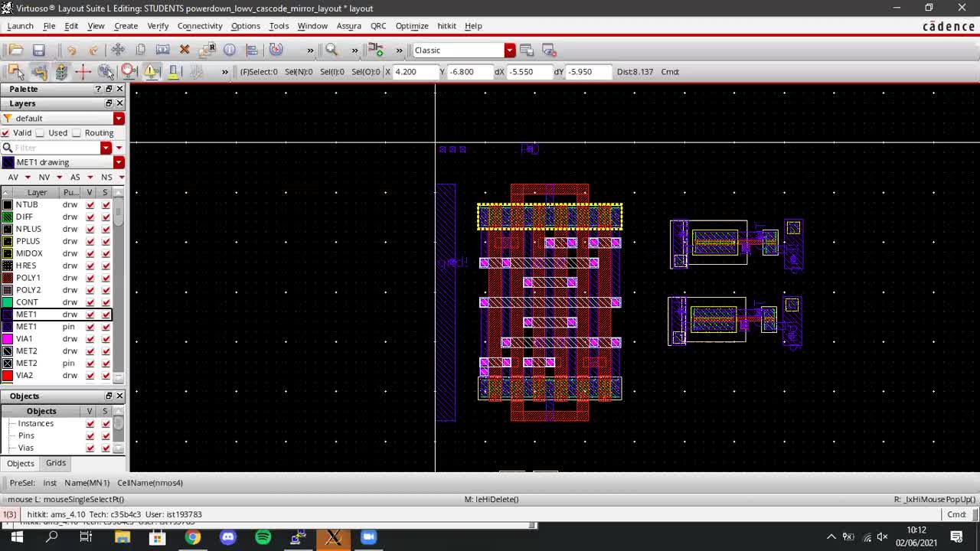Image resolution: width=980 pixels, height=551 pixels.
Task: Select the CONT layer row
Action: [56, 302]
